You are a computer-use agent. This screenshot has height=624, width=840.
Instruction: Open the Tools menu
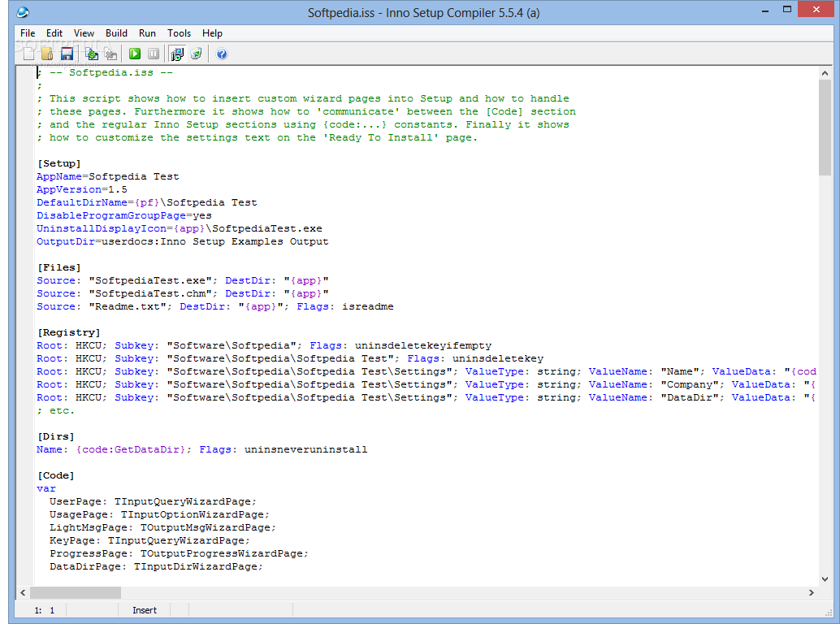[179, 33]
